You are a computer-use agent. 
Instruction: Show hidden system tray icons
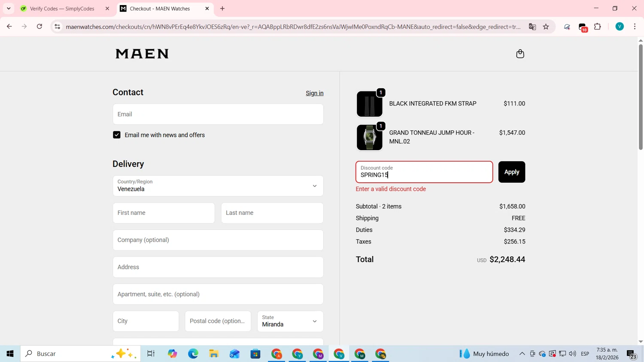pyautogui.click(x=522, y=354)
